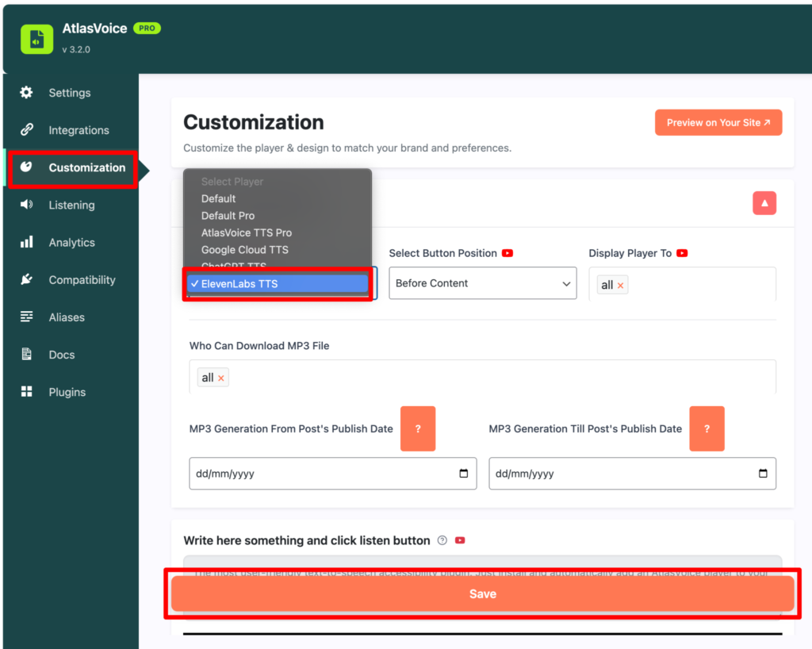Open calendar picker for Till Publish Date

coord(763,473)
